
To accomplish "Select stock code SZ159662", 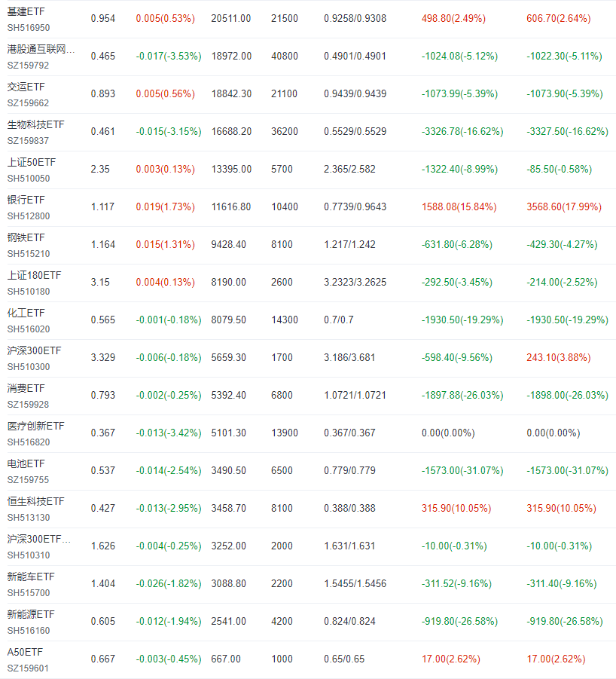I will (x=28, y=103).
